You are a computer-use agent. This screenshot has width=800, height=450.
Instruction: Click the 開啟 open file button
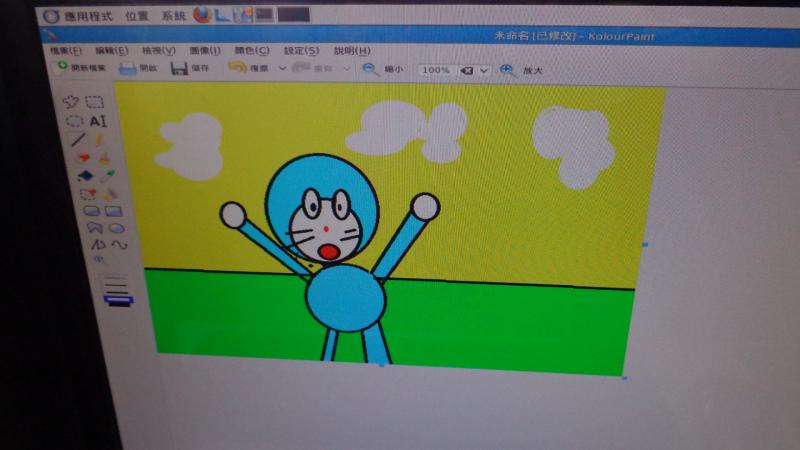click(138, 68)
